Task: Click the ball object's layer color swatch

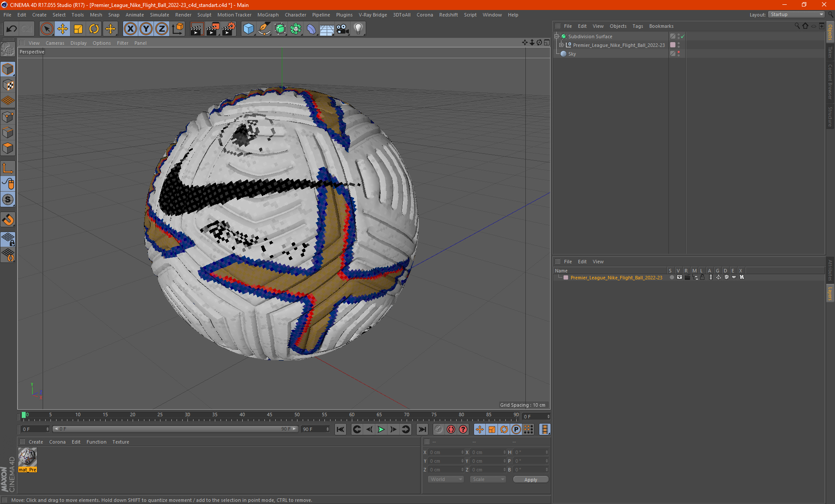Action: click(x=673, y=45)
